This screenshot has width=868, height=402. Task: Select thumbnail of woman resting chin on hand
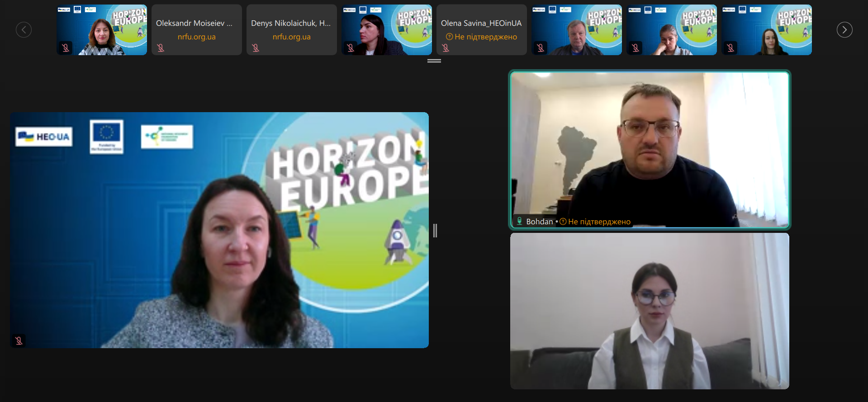[671, 30]
